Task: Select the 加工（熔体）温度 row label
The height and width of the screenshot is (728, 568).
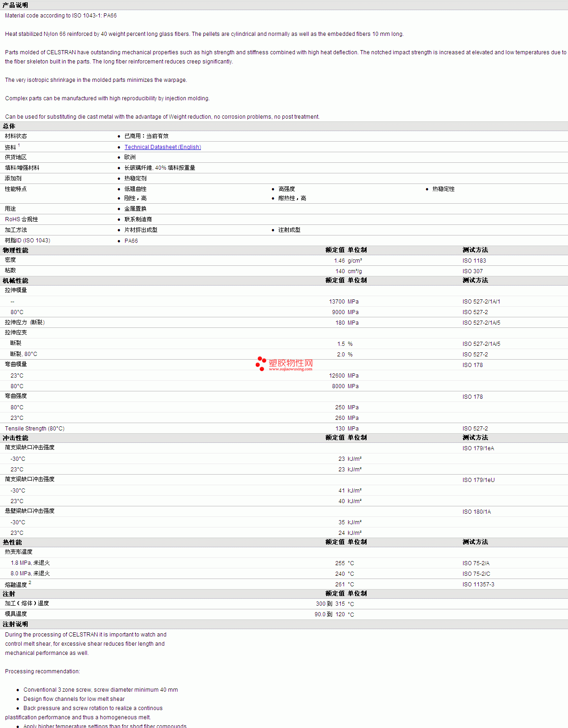Action: 27,603
